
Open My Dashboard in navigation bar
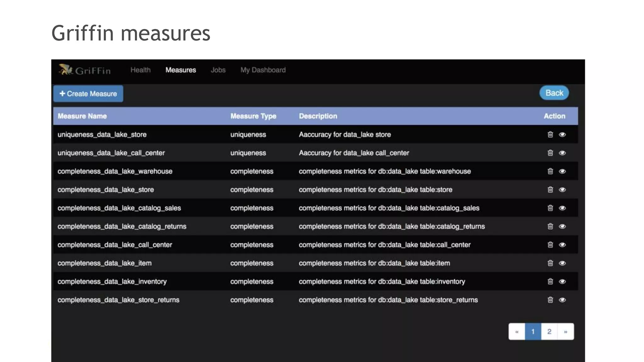(263, 70)
